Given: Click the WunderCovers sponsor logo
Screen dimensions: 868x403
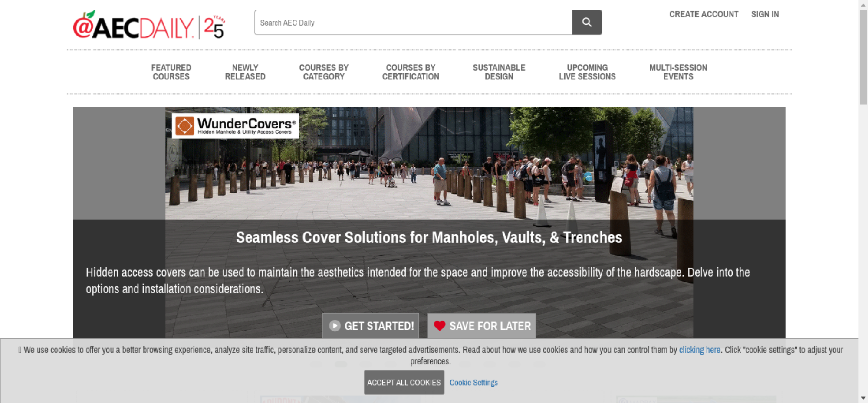Looking at the screenshot, I should click(235, 126).
